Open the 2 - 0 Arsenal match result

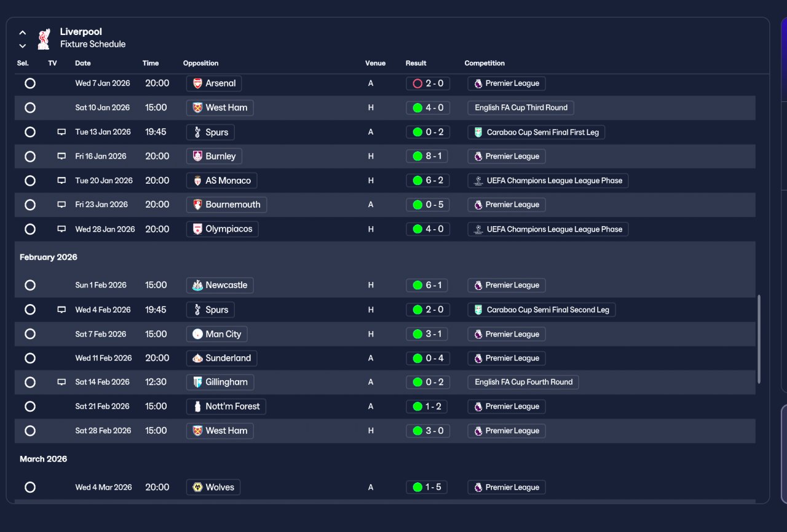coord(428,84)
